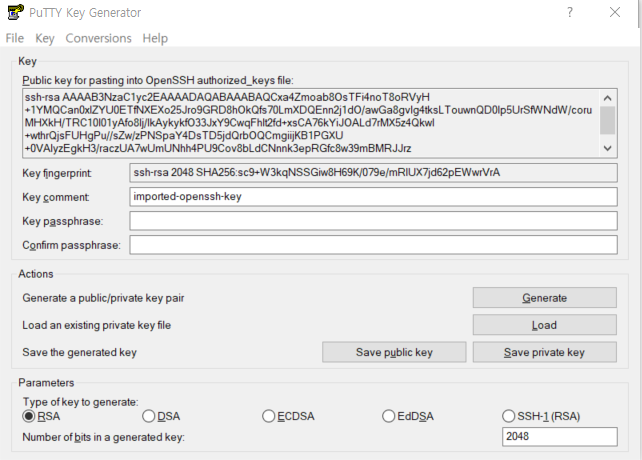Screen dimensions: 642x460
Task: Click the 'Number of bits in a generated key:' label
Action: click(104, 437)
